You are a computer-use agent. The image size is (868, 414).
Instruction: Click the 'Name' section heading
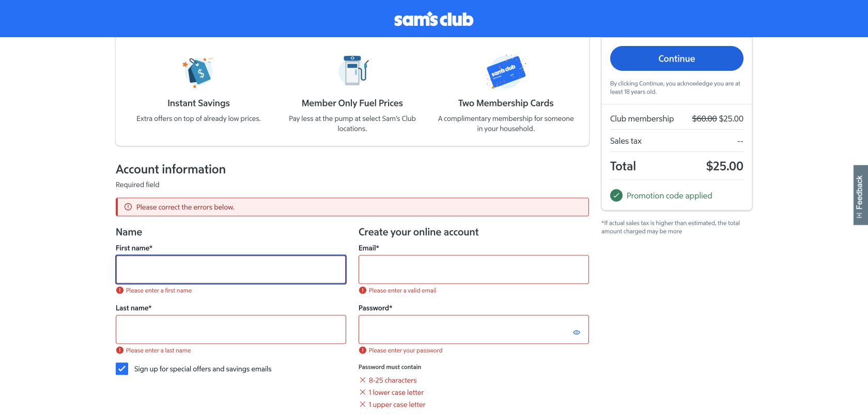129,232
